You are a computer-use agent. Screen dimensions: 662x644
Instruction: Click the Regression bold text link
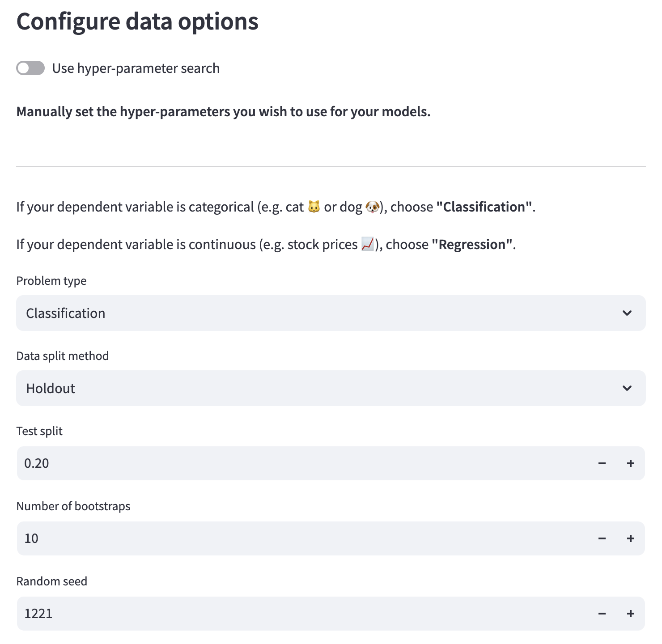(471, 244)
